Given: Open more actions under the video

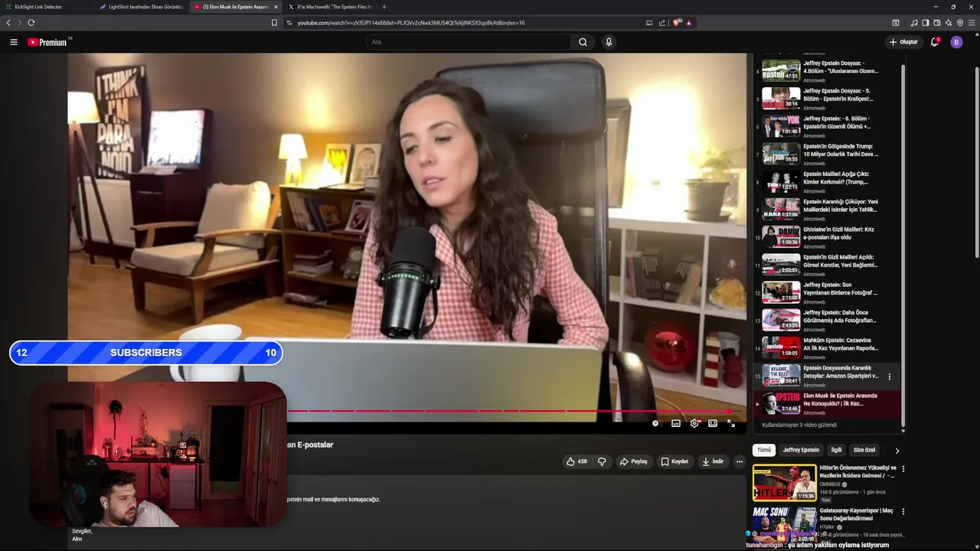Looking at the screenshot, I should [x=739, y=461].
